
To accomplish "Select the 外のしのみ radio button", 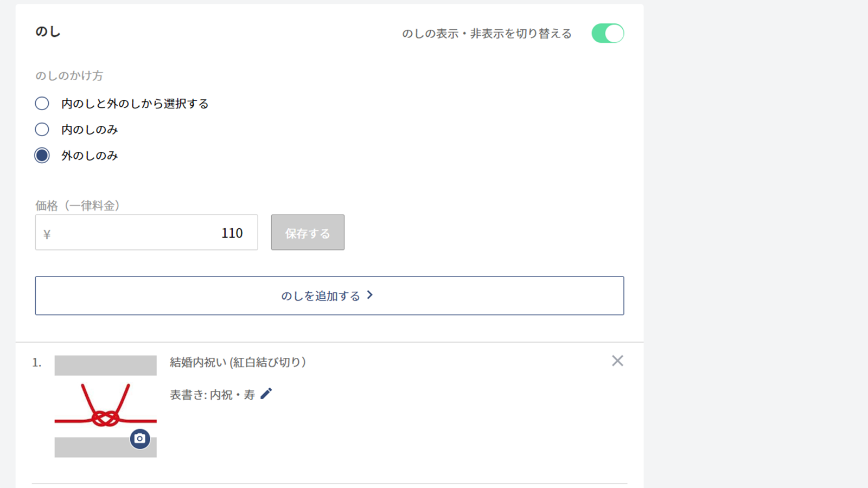I will pyautogui.click(x=42, y=156).
